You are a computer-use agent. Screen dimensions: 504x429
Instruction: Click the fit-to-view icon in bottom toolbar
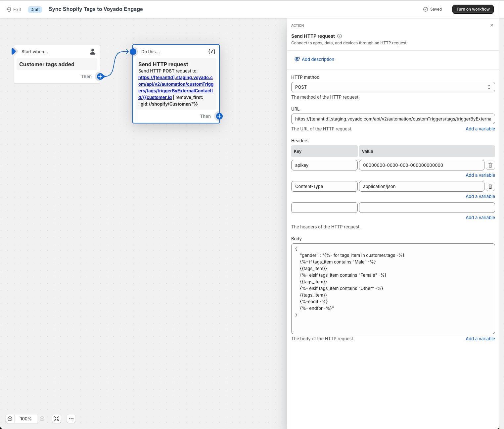pyautogui.click(x=57, y=419)
